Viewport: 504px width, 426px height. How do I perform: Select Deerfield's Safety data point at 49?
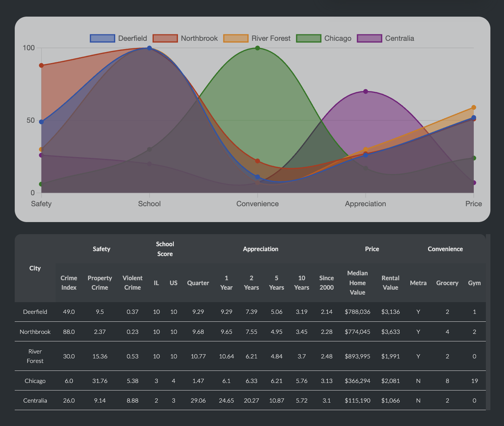(x=42, y=122)
